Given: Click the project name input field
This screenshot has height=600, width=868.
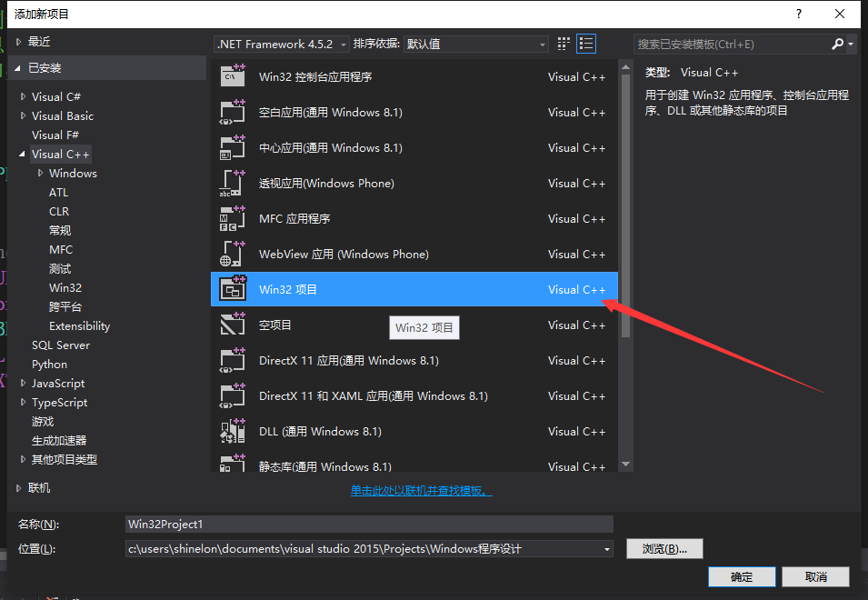Looking at the screenshot, I should coord(369,525).
